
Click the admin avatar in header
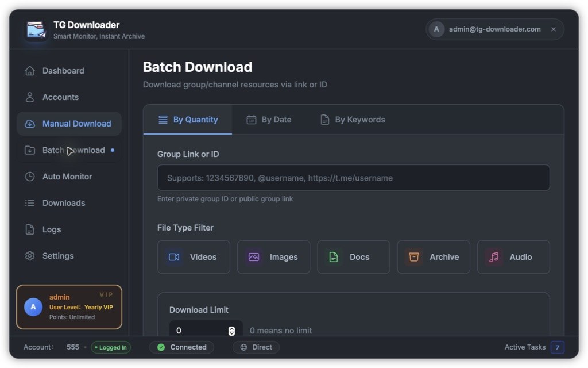(x=436, y=29)
